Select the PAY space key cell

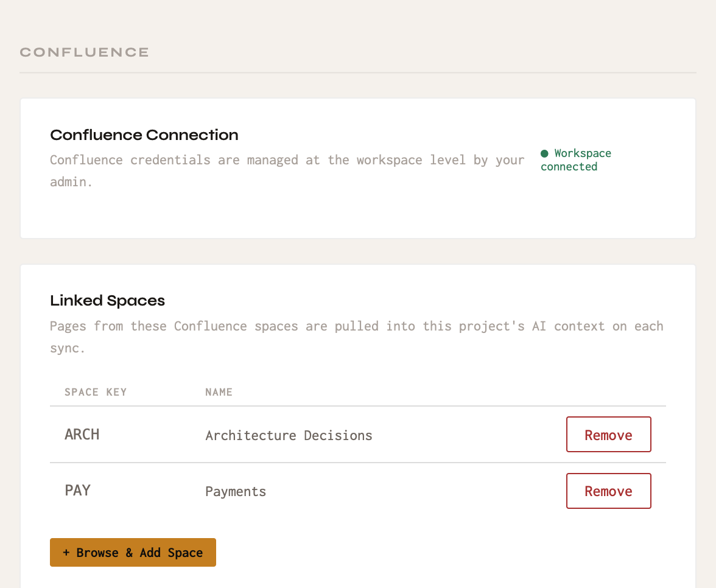pos(78,491)
